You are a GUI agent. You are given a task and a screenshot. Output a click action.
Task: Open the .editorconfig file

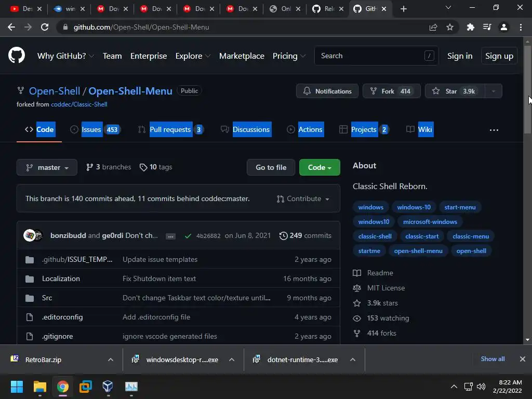[x=62, y=317]
